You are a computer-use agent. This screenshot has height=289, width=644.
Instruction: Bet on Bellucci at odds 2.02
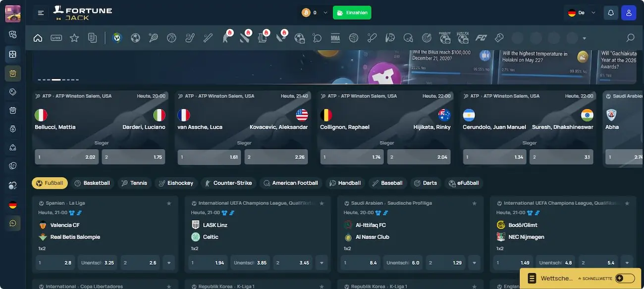tap(66, 157)
